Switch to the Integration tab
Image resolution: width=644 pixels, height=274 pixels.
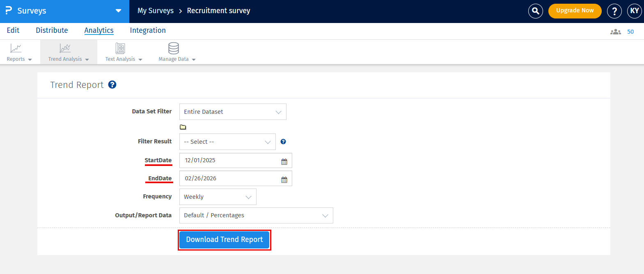148,30
